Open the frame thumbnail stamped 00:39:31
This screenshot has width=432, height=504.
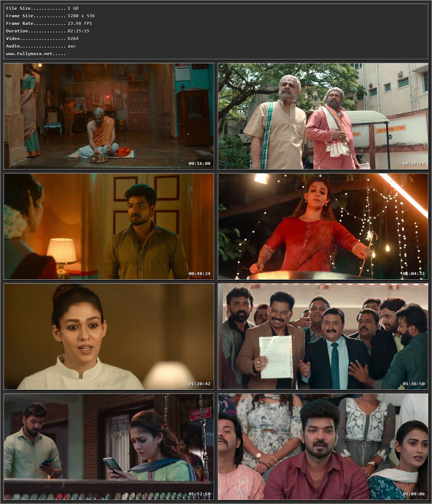coord(323,116)
